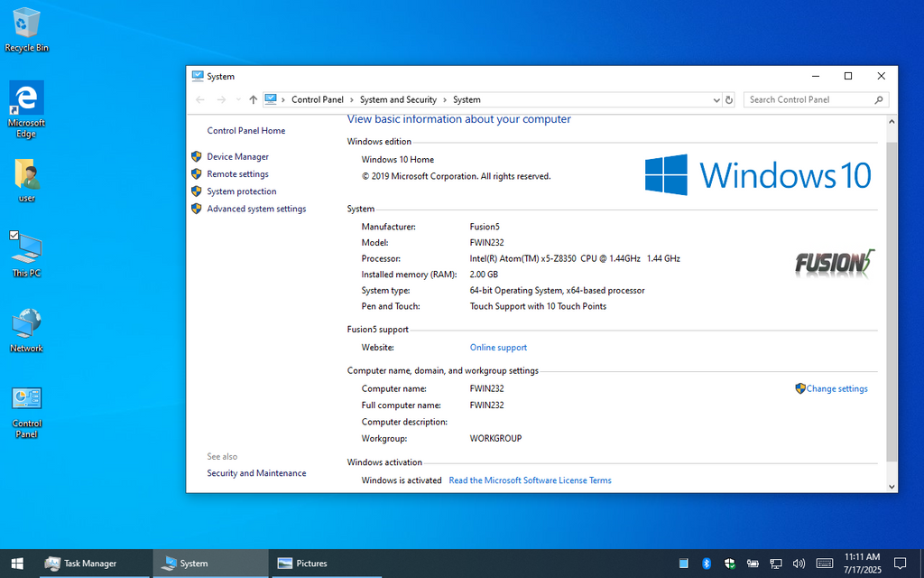Open Windows Security shield tray icon
The image size is (924, 578).
(729, 564)
